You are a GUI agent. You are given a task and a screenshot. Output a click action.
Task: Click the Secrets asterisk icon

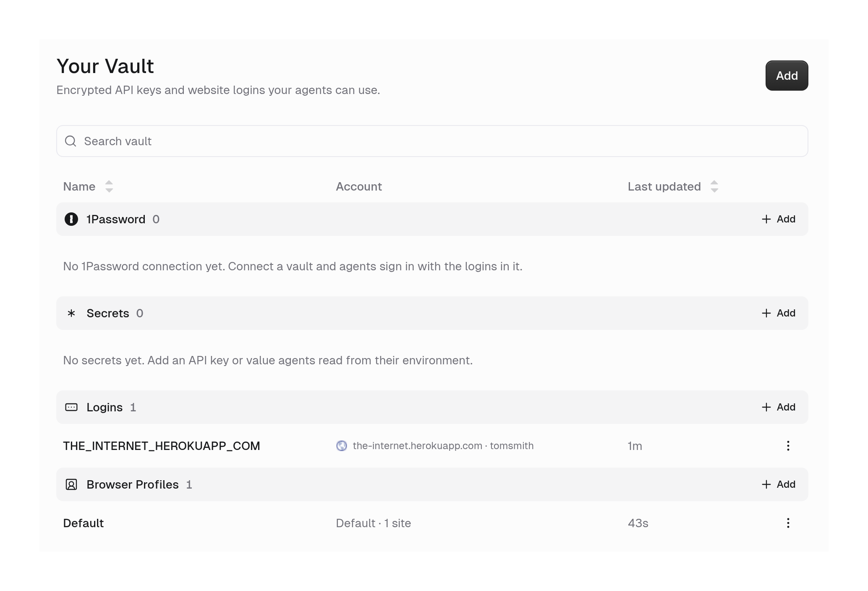[x=71, y=313]
